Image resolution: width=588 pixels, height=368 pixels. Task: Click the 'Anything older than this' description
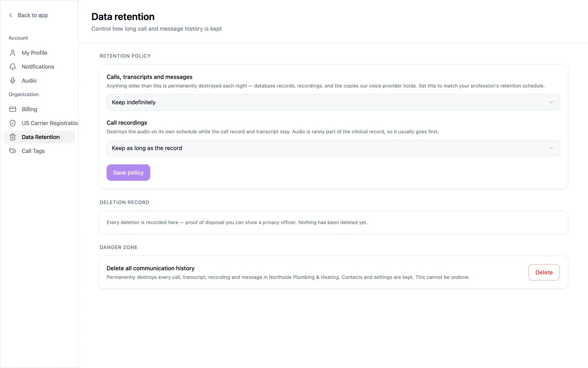(x=326, y=86)
